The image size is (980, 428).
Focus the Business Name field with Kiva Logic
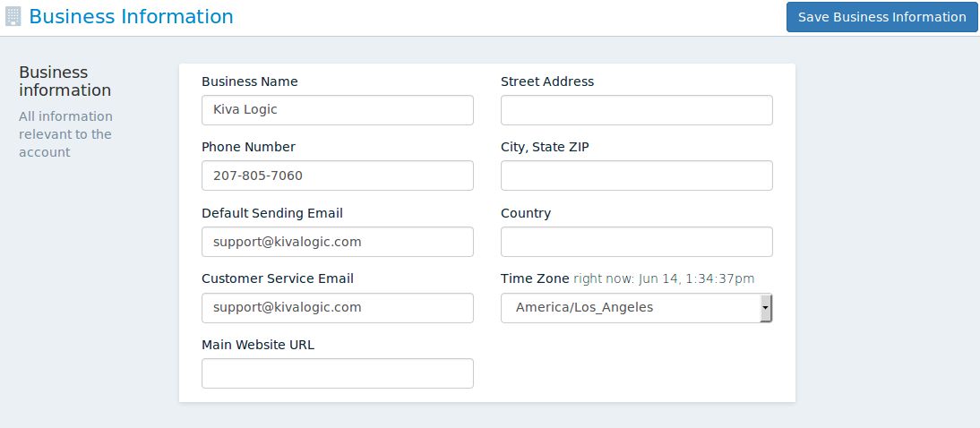338,110
